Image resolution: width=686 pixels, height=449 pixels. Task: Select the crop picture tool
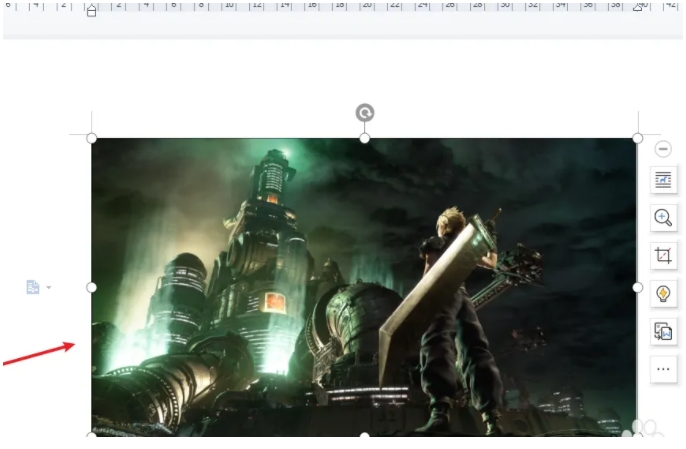pos(663,256)
